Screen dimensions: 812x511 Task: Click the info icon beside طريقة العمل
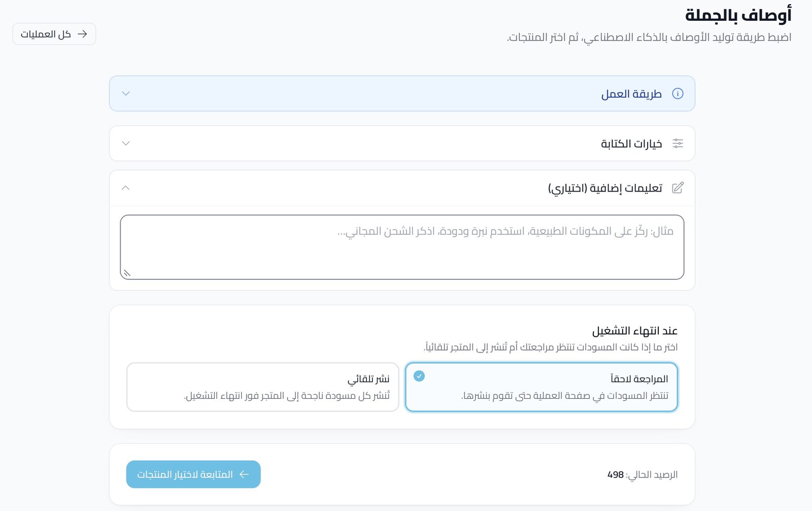(x=678, y=93)
